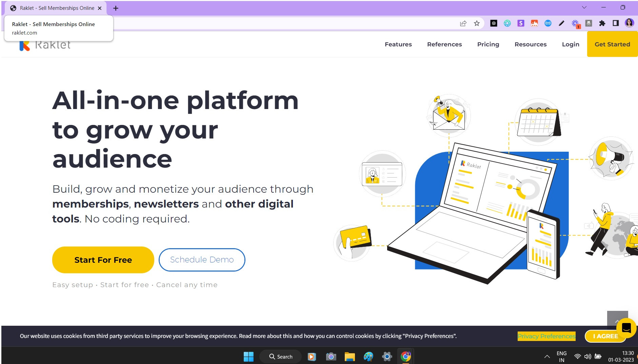Open the Resources menu

(x=531, y=44)
